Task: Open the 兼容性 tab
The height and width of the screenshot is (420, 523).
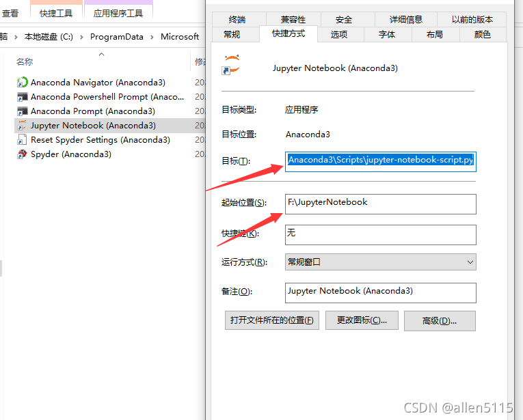Action: tap(293, 19)
